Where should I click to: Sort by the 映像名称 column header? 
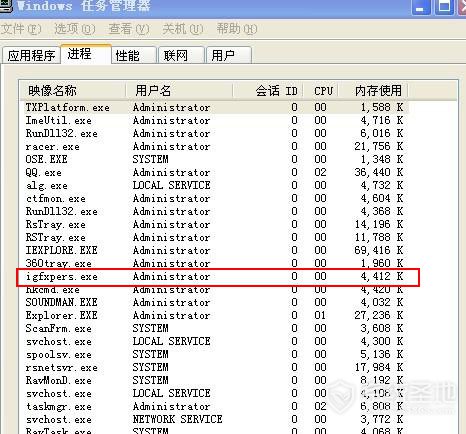pos(72,91)
